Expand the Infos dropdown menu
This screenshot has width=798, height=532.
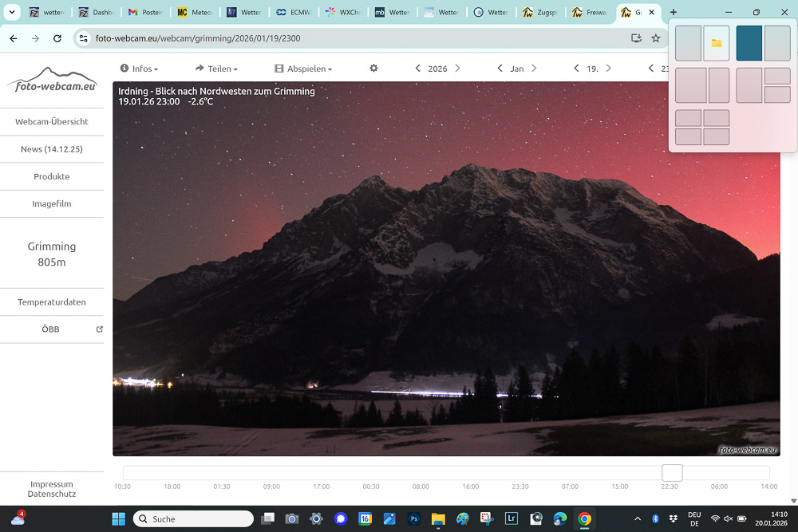pos(139,69)
